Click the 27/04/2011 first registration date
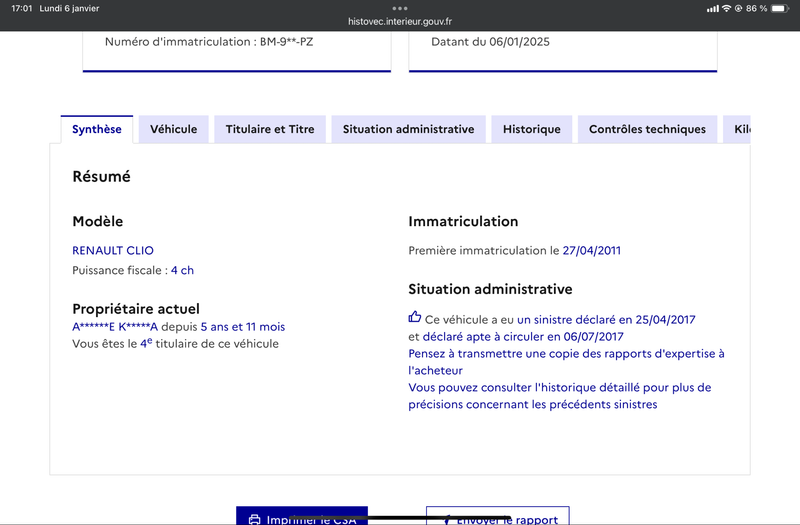 coord(591,251)
